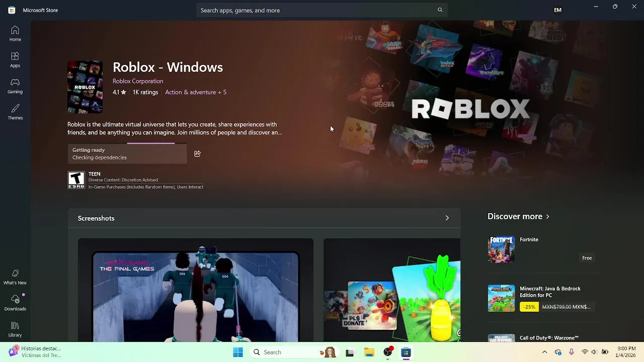644x362 pixels.
Task: Click the Fortnite game thumbnail
Action: coord(501,249)
